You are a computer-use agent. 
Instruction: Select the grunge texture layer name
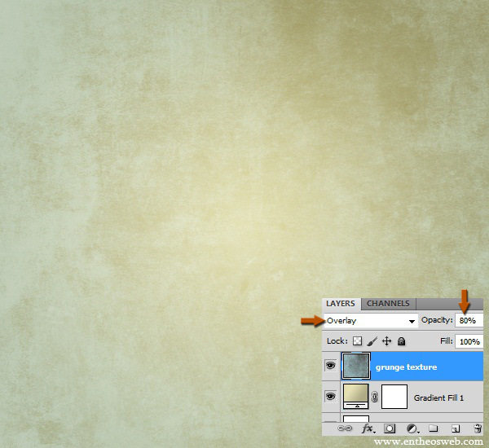(x=406, y=367)
